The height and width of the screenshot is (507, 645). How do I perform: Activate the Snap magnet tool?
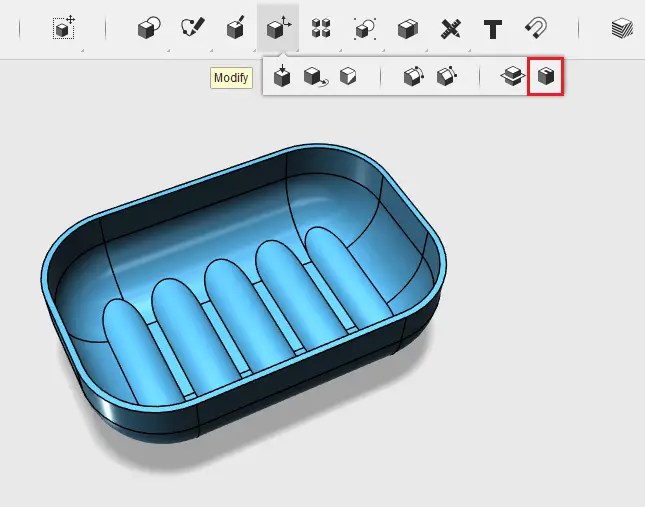536,28
